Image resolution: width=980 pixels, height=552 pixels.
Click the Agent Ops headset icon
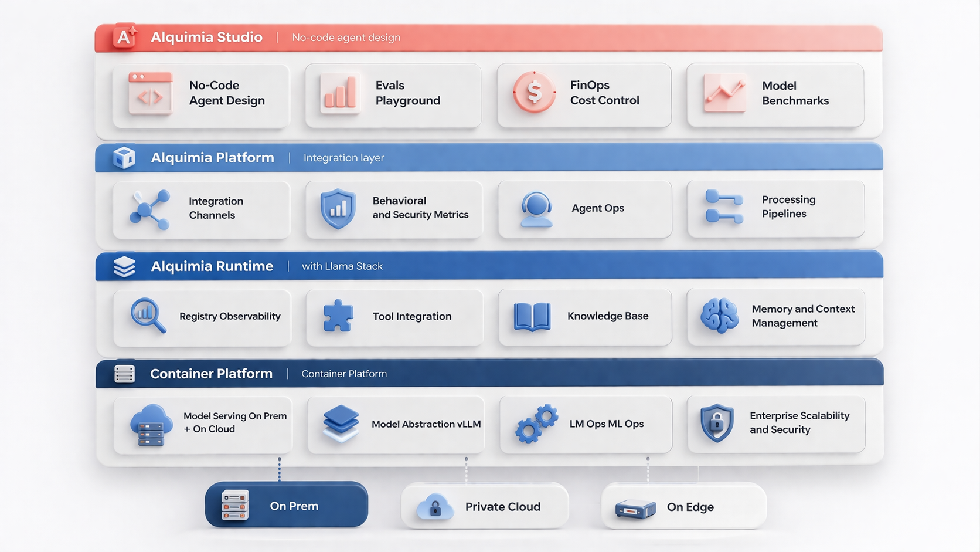536,209
